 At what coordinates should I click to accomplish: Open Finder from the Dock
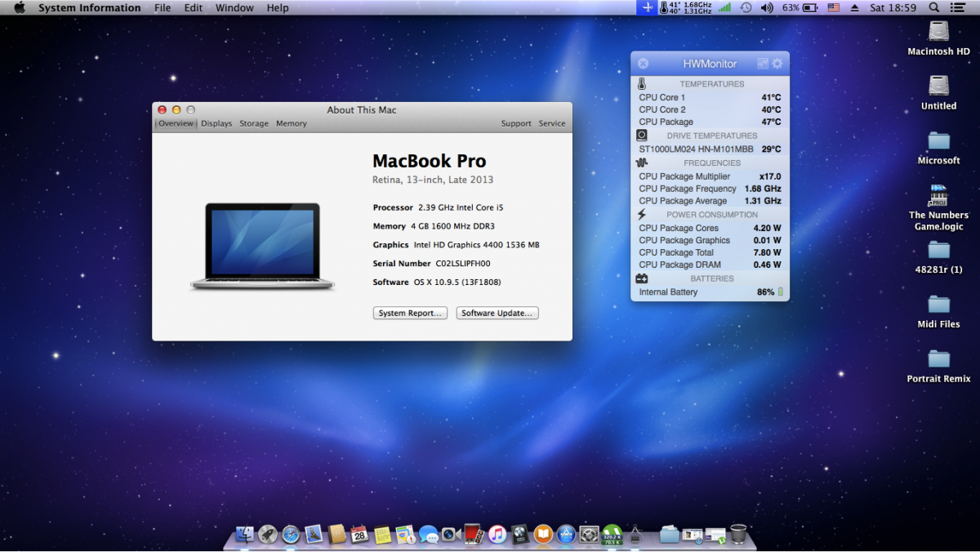pyautogui.click(x=244, y=534)
